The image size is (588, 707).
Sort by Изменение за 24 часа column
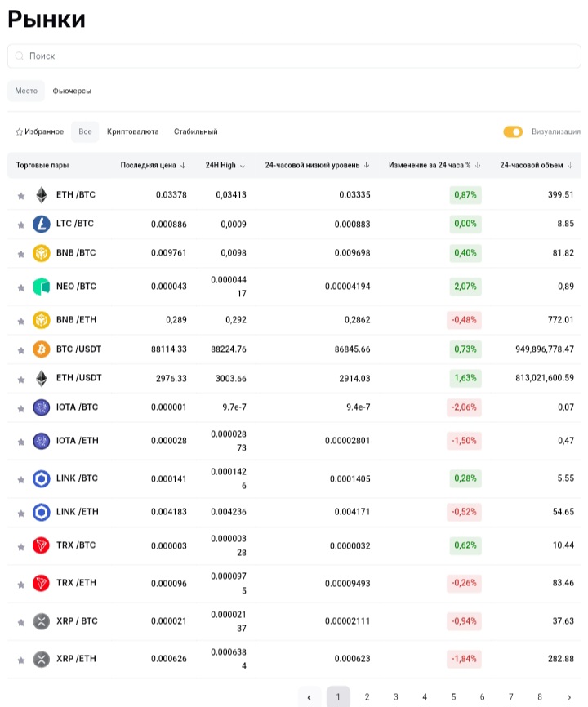pos(434,166)
